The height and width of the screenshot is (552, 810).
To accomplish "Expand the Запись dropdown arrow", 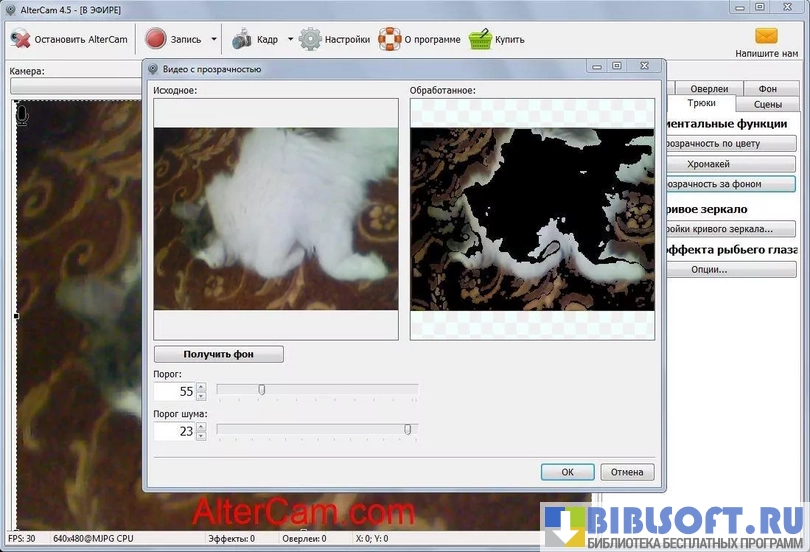I will [x=213, y=40].
